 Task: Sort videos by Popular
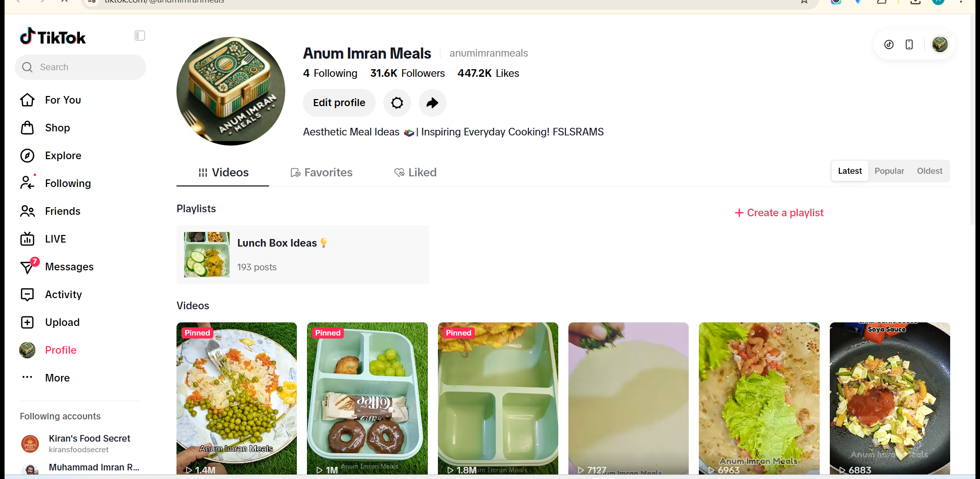pos(889,171)
